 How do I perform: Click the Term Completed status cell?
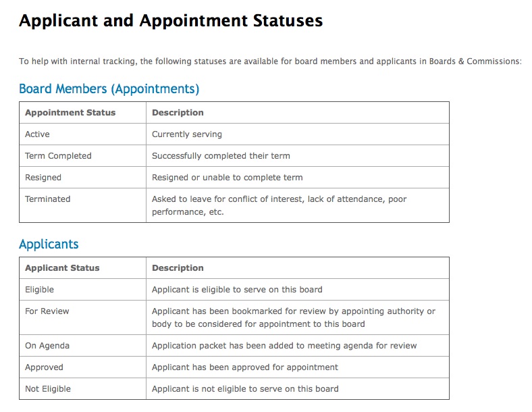pyautogui.click(x=58, y=156)
